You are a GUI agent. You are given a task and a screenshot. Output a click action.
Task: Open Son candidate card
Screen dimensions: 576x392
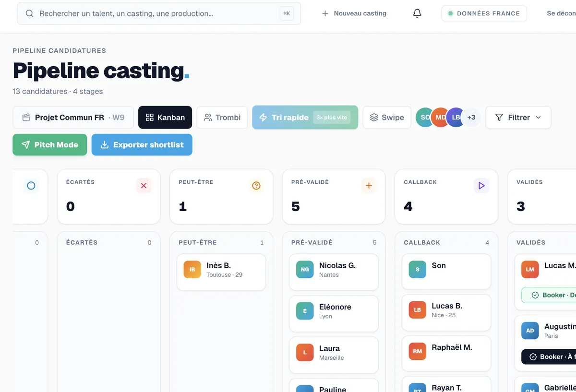[x=446, y=272]
